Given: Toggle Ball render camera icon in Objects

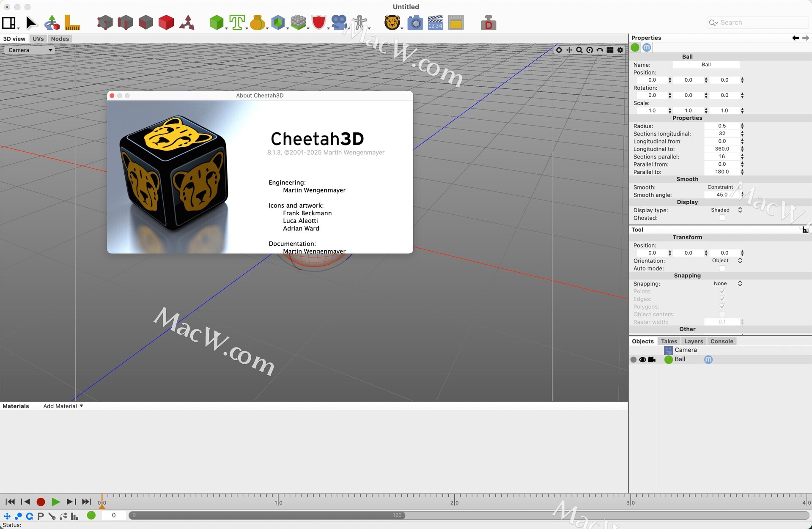Looking at the screenshot, I should pyautogui.click(x=652, y=359).
